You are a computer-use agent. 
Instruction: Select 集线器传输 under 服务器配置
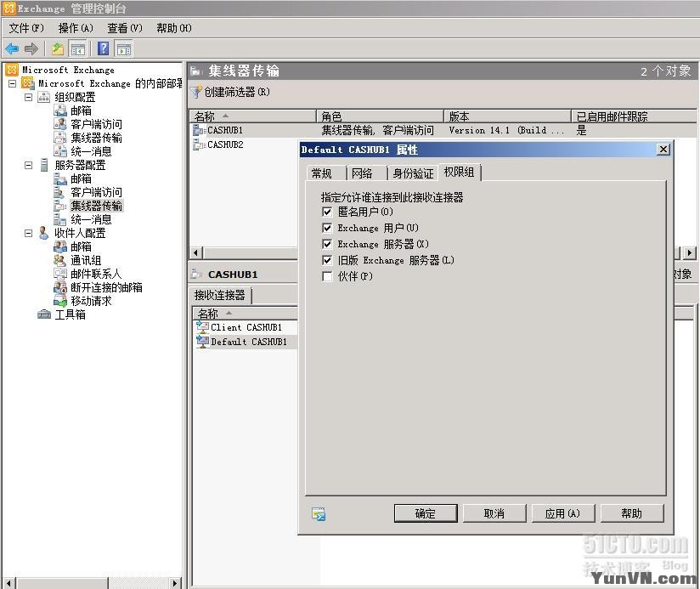pos(97,206)
